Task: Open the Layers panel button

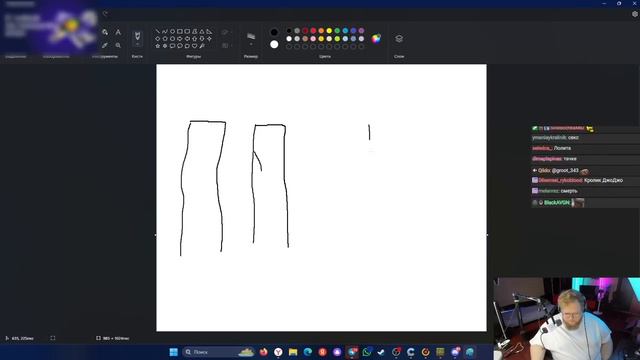Action: 399,38
